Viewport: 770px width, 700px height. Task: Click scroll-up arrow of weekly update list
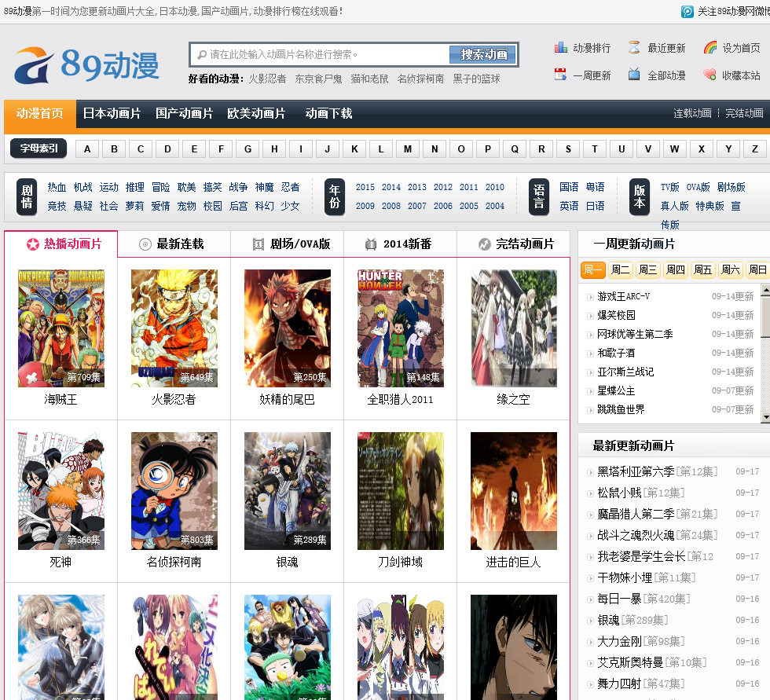pos(765,290)
